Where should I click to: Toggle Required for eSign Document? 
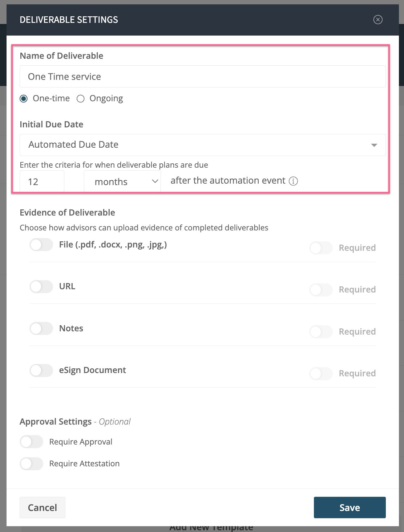click(x=321, y=373)
